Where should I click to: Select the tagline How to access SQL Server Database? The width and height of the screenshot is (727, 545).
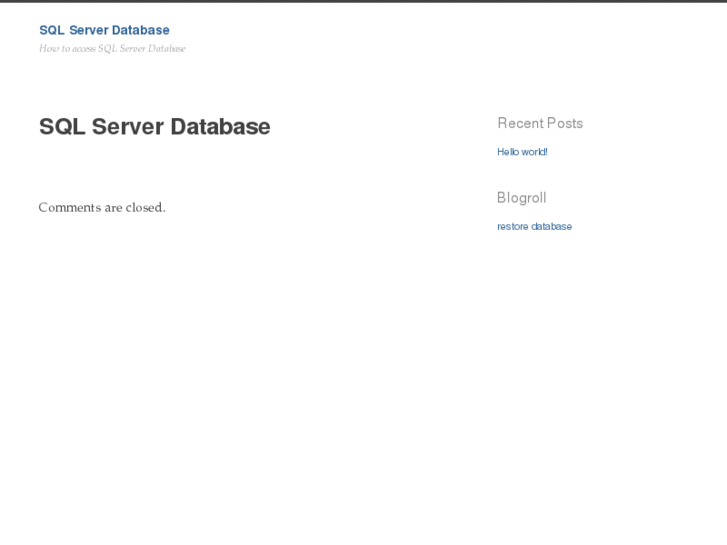coord(112,49)
